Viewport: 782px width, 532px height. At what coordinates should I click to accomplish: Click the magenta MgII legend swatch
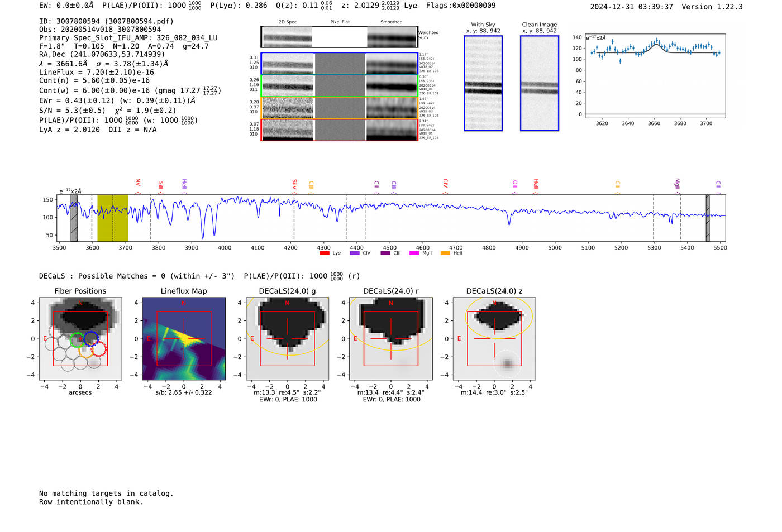pos(414,253)
